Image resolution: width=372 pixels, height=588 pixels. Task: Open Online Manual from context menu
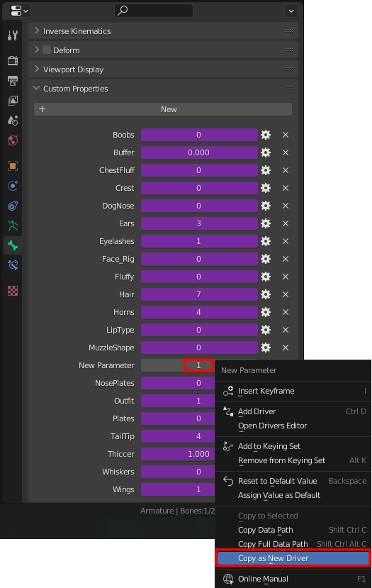click(x=293, y=579)
